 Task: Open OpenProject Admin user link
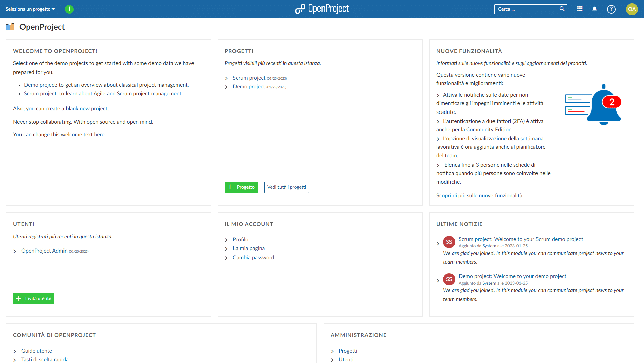click(44, 251)
